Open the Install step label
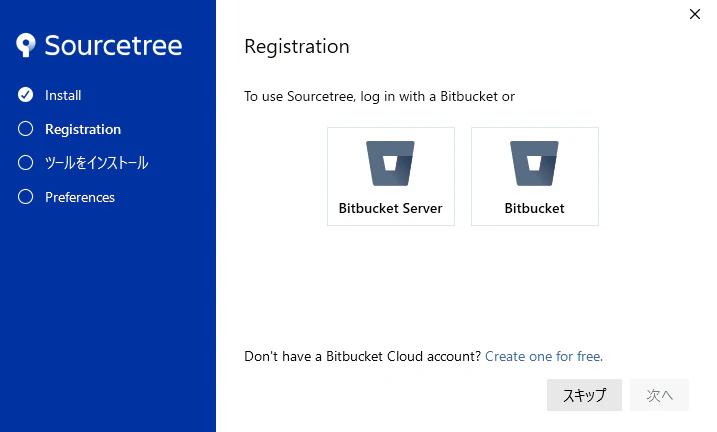The image size is (717, 432). pos(63,95)
